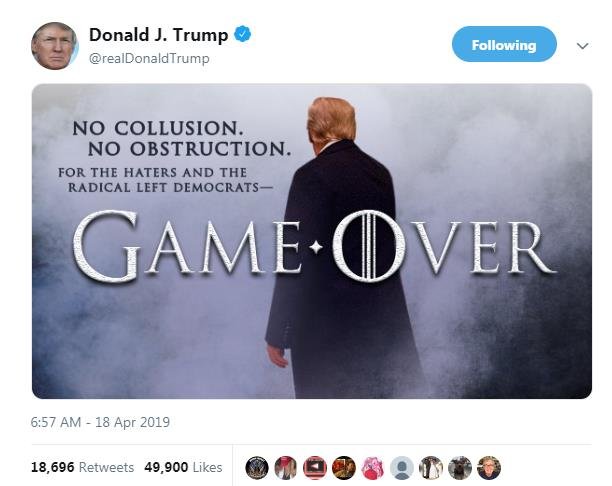This screenshot has width=612, height=486.
Task: Open the dark dog liker avatar
Action: tap(460, 468)
